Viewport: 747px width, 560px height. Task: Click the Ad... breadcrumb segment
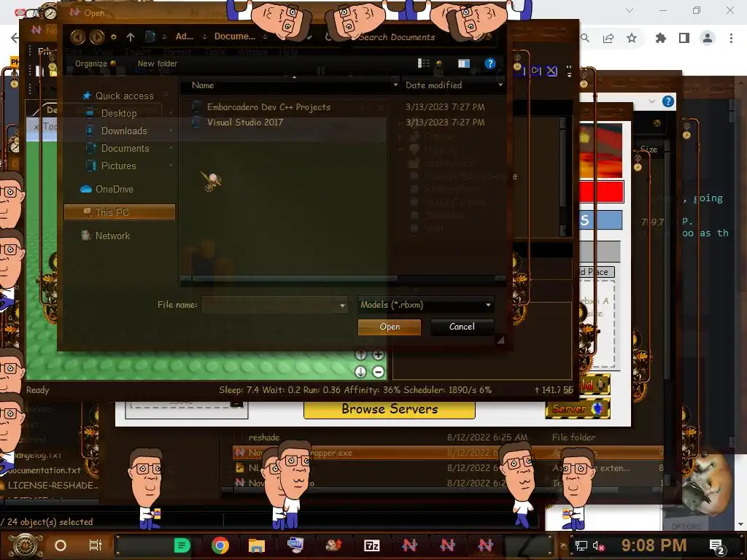(185, 36)
